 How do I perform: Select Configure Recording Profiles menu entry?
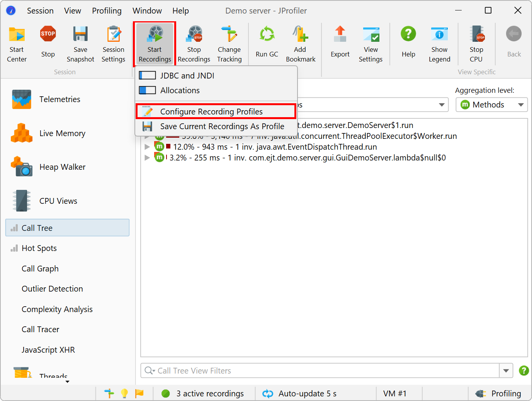click(216, 111)
